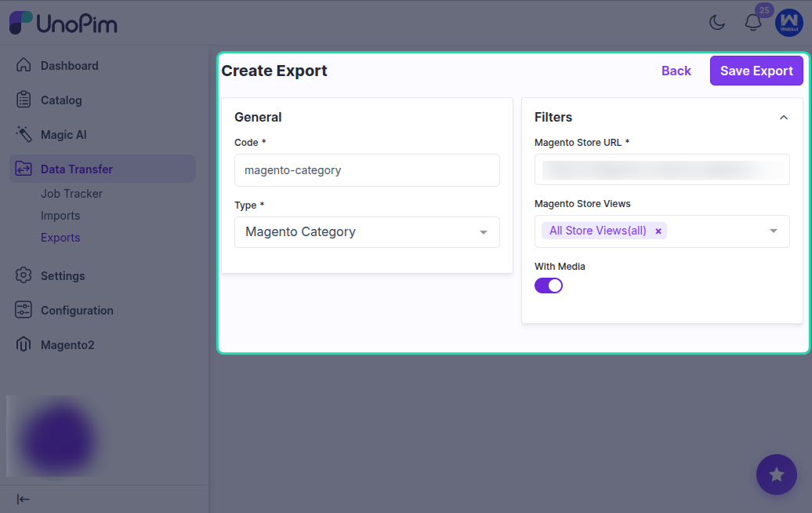Click the Save Export button
The image size is (812, 513).
tap(756, 71)
